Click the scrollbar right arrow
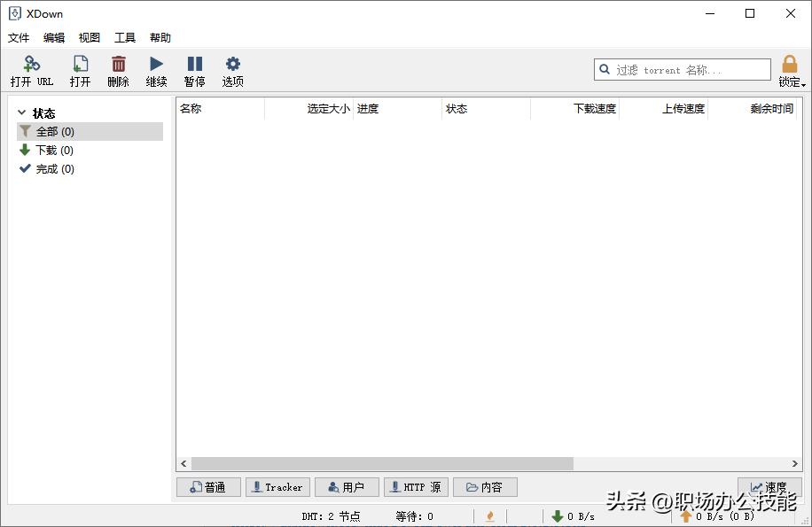Viewport: 812px width, 527px height. click(x=795, y=463)
